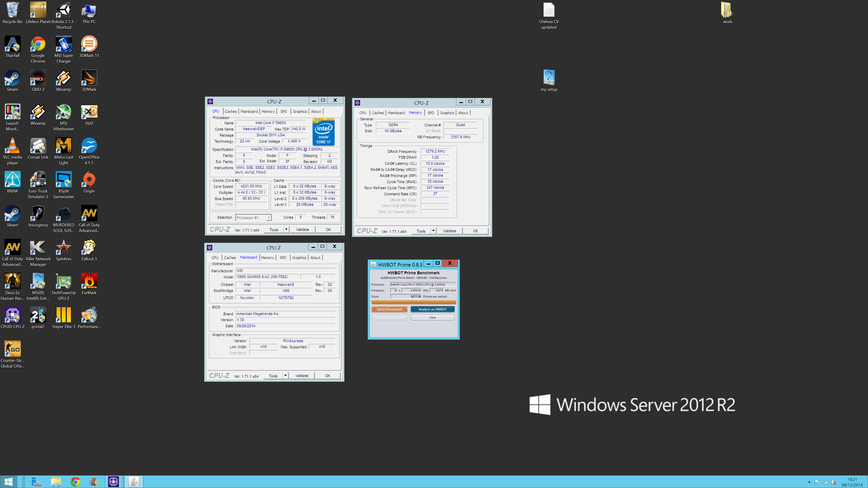Open SPD tab in Memory CPU-Z window
The image size is (868, 488).
pos(431,113)
